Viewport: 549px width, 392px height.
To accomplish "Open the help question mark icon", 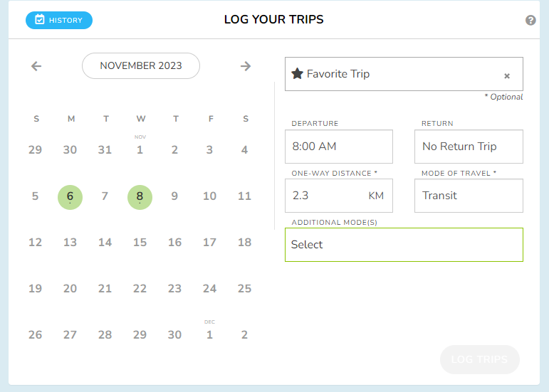I will (x=530, y=21).
